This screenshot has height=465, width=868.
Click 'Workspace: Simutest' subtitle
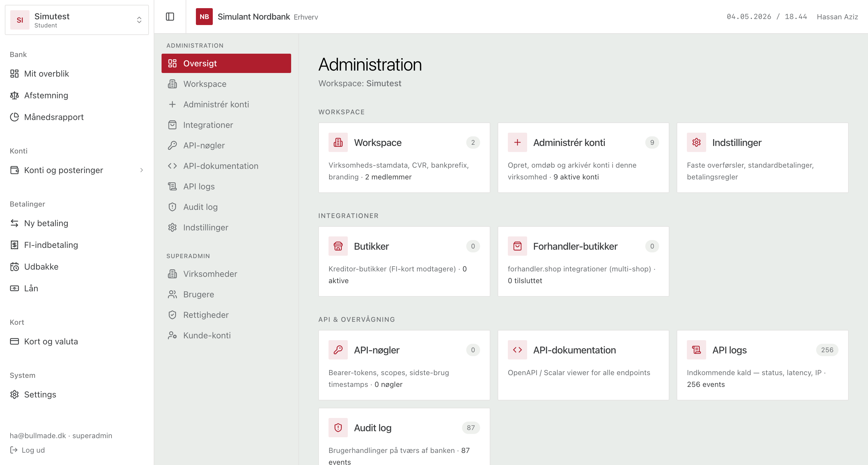360,83
